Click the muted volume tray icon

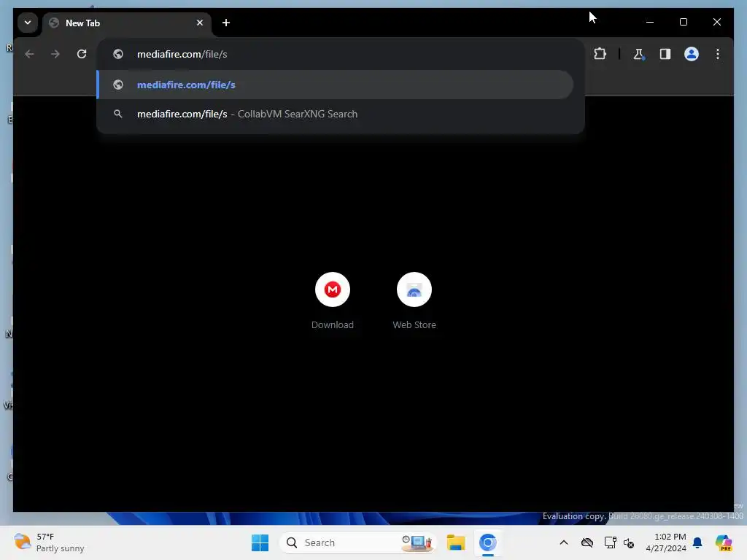pos(629,542)
